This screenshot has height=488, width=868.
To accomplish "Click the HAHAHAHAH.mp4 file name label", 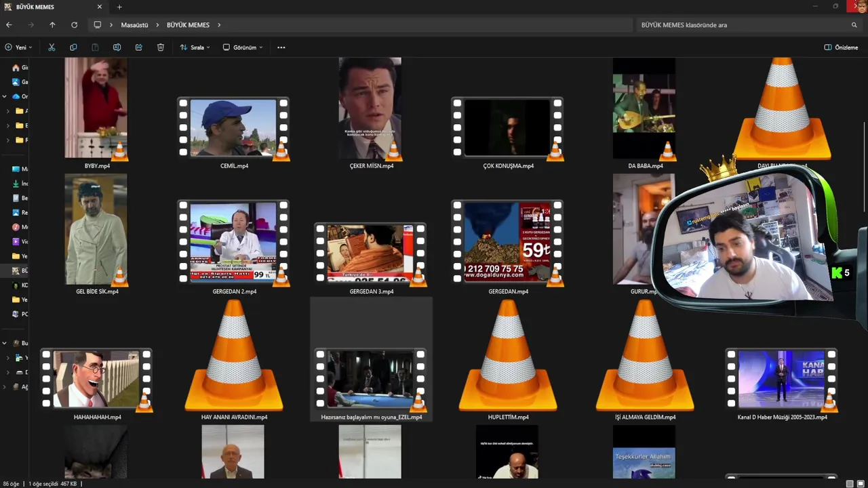I will point(97,417).
